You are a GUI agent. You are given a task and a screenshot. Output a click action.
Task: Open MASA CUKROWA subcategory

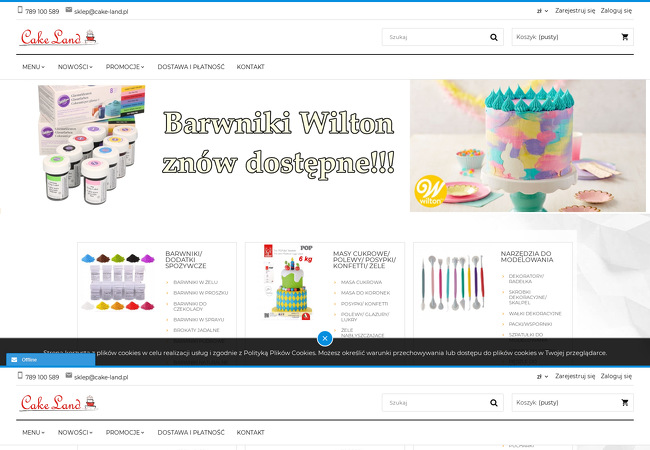(361, 282)
